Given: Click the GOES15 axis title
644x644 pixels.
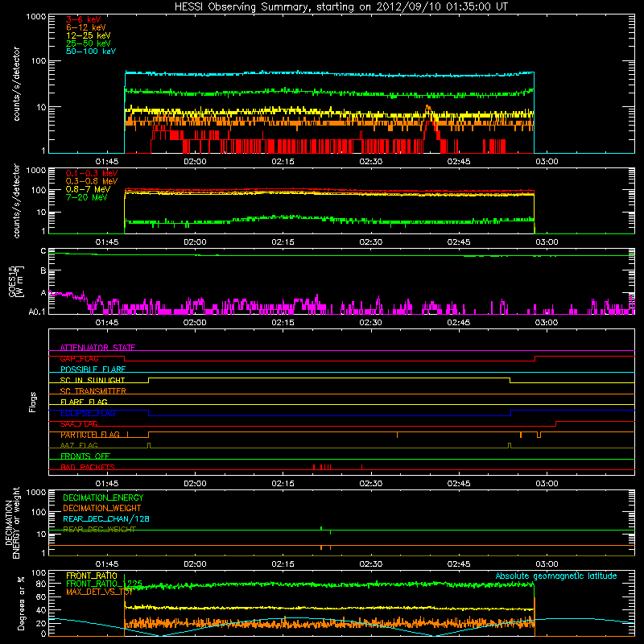Looking at the screenshot, I should [16, 281].
